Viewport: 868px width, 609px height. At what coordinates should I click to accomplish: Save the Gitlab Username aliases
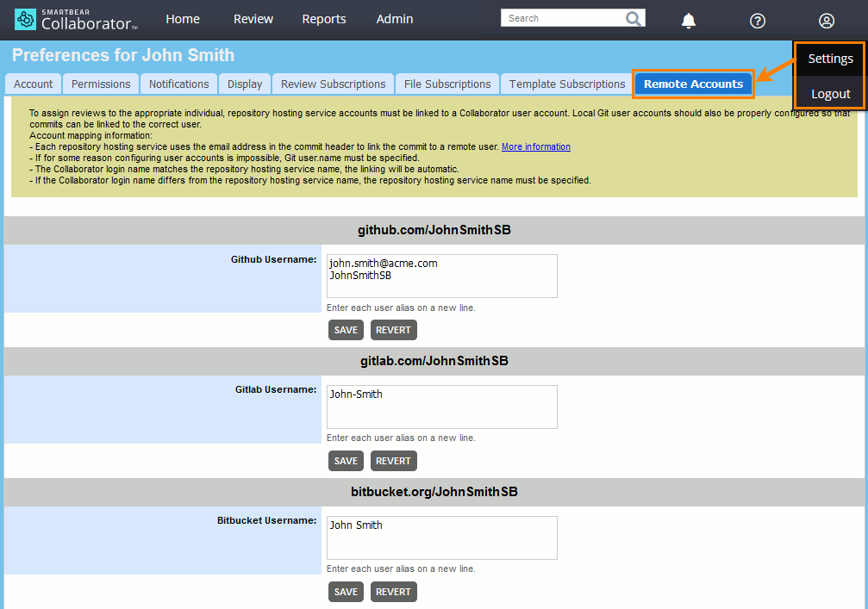pos(346,462)
